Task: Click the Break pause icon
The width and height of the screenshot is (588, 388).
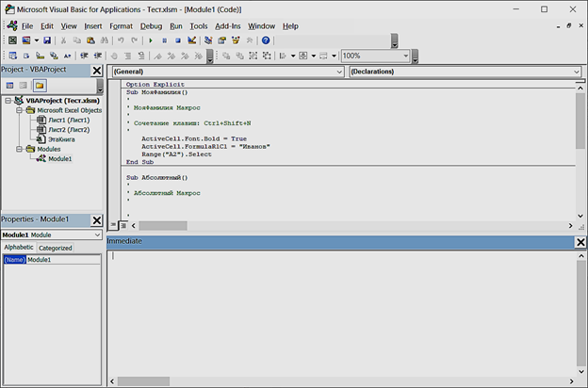Action: tap(164, 40)
